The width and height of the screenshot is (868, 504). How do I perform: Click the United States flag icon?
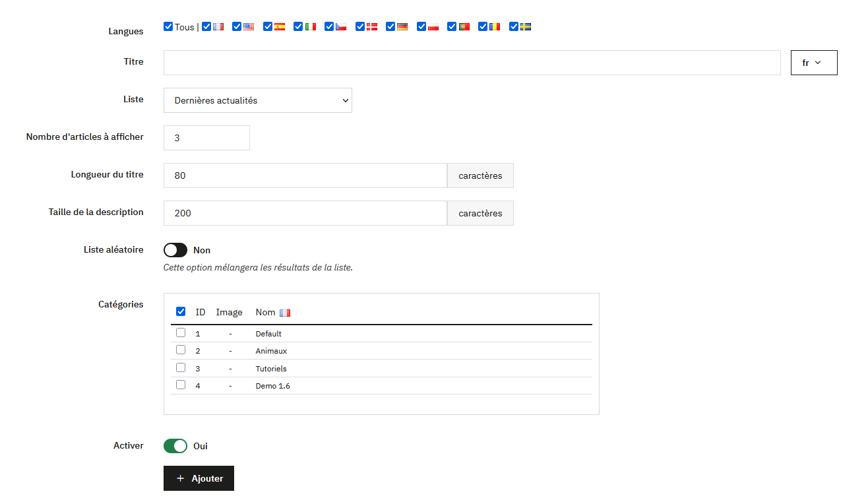point(249,27)
